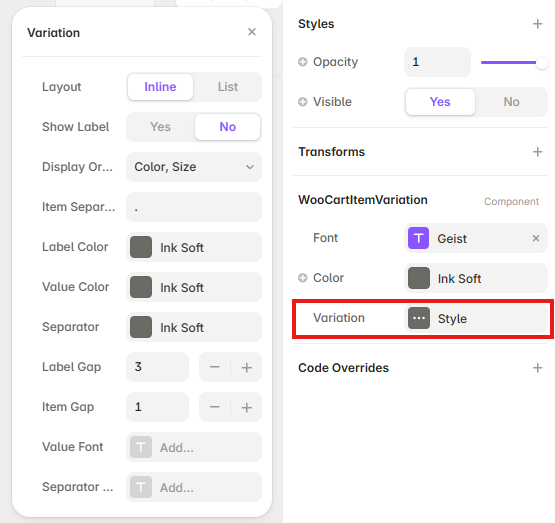Increase Item Gap with plus button
Image resolution: width=555 pixels, height=523 pixels.
click(x=246, y=407)
